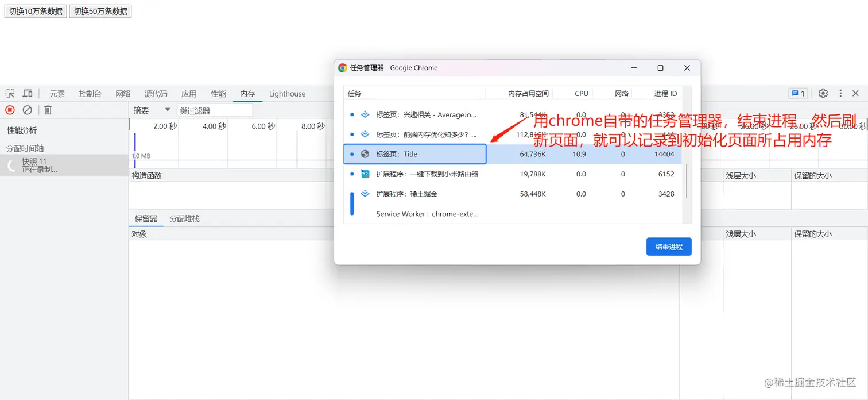Viewport: 868px width, 400px height.
Task: Select the Service Worker：chrome-exte... row
Action: [x=513, y=213]
